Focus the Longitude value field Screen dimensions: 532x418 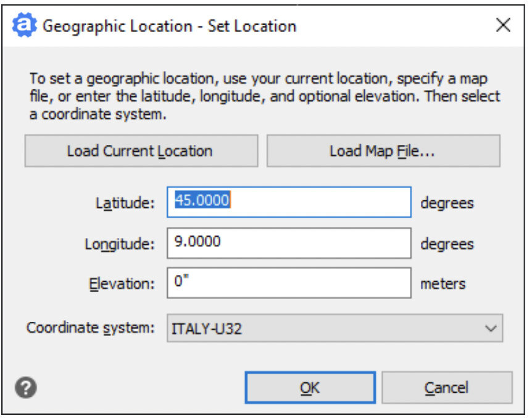coord(288,243)
